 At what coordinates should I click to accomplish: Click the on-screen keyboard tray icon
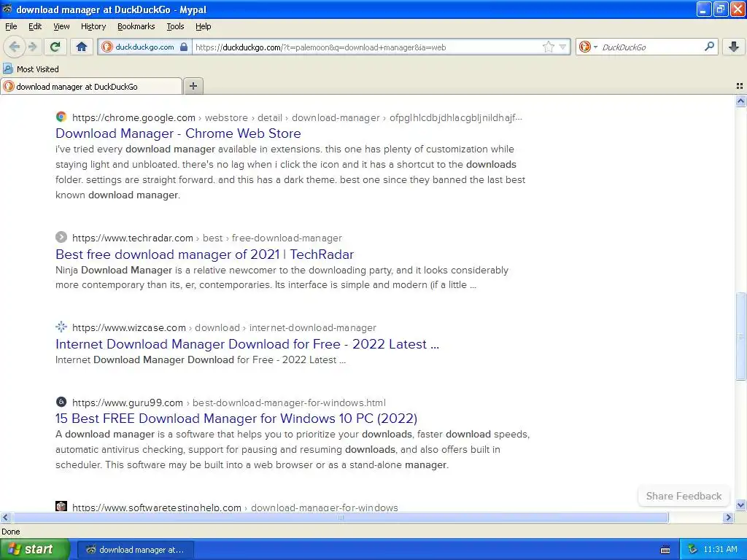pyautogui.click(x=665, y=550)
